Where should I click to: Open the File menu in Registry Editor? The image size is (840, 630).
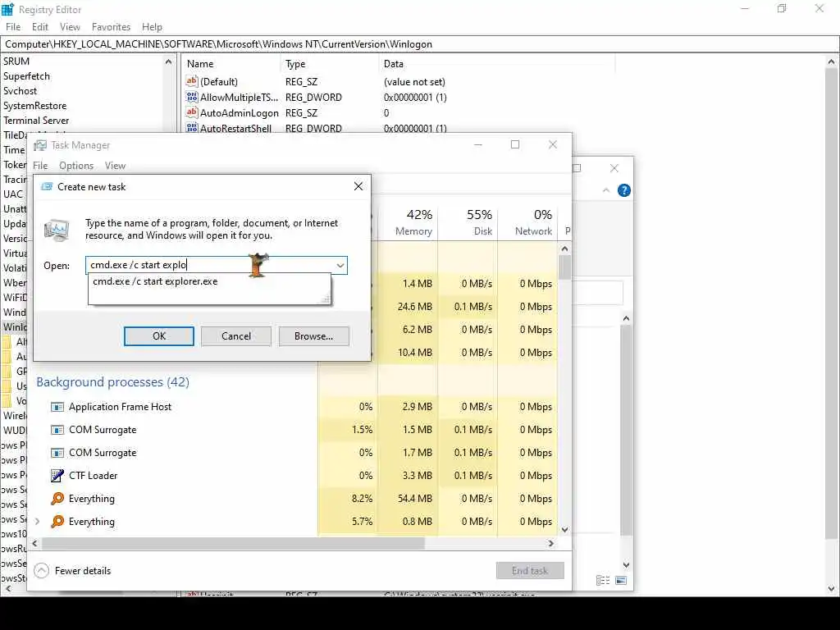[13, 27]
